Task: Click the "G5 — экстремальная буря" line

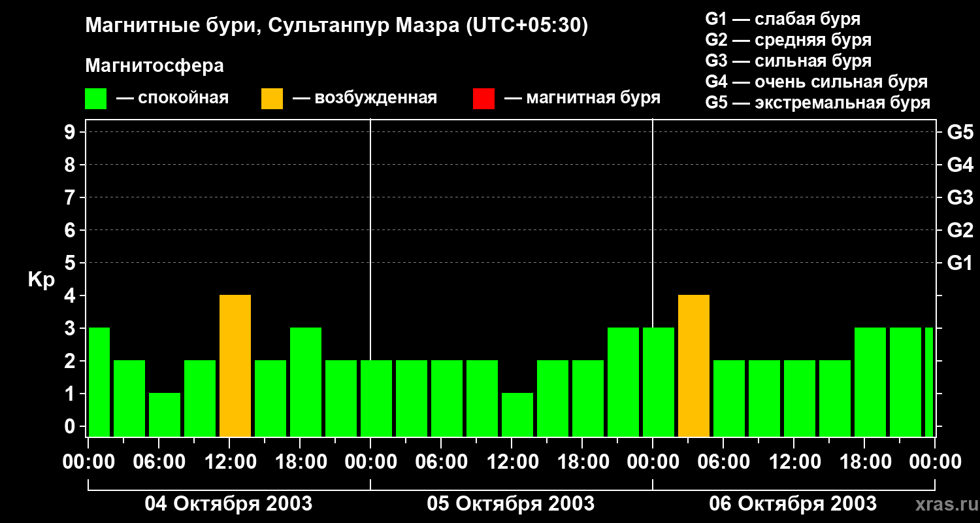Action: point(818,103)
